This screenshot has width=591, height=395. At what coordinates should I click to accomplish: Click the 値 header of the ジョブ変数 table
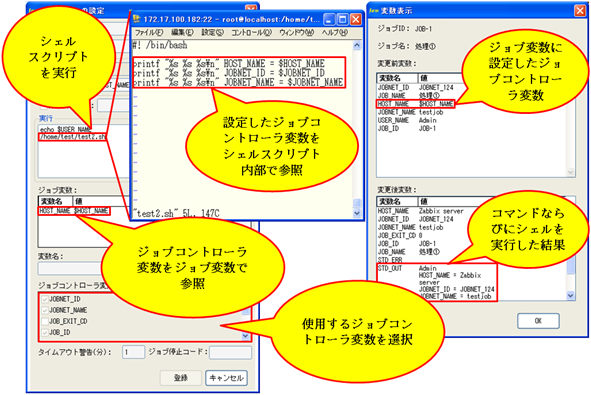[x=101, y=201]
